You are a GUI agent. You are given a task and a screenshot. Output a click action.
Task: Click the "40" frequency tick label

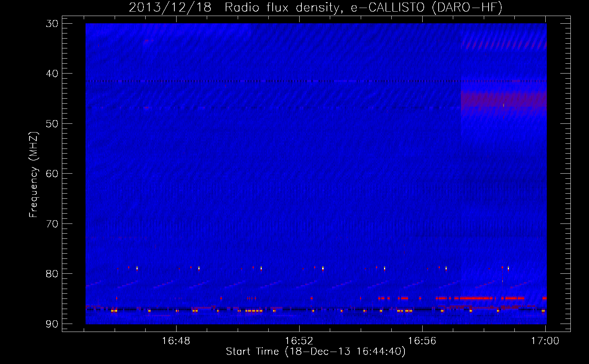(x=52, y=74)
